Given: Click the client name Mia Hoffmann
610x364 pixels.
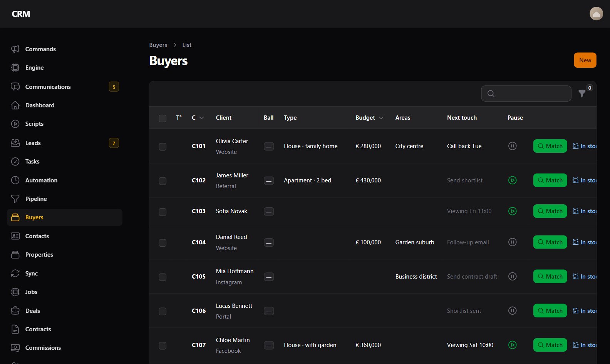Looking at the screenshot, I should [x=235, y=271].
